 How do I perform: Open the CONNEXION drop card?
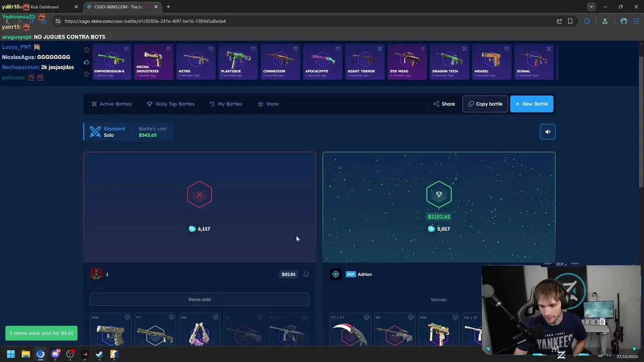[x=280, y=62]
